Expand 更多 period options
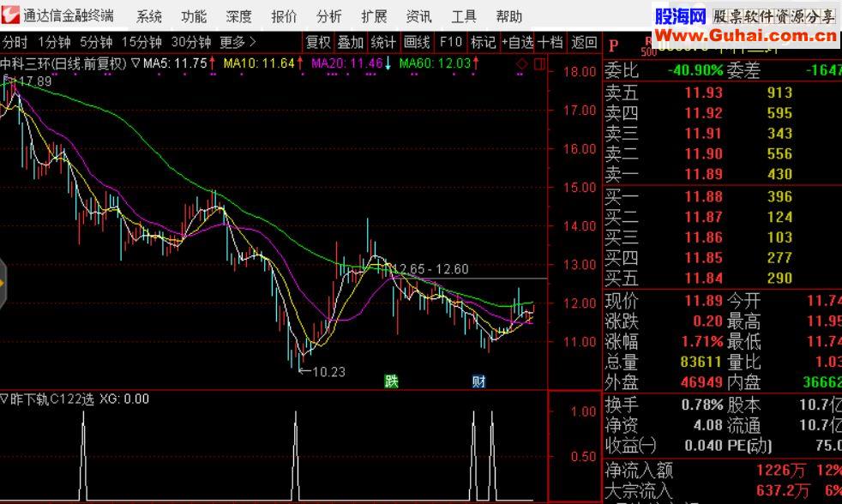The width and height of the screenshot is (842, 504). [x=238, y=42]
